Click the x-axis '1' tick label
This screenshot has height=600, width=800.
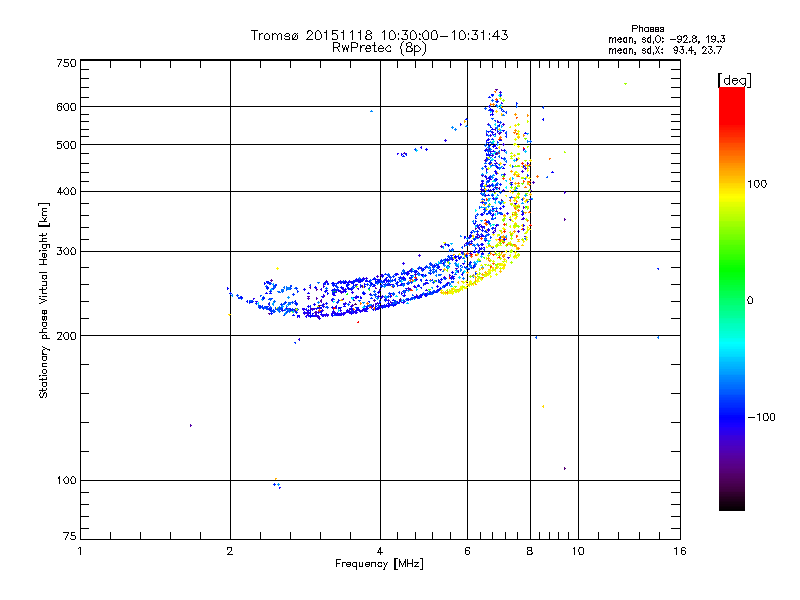(x=80, y=551)
